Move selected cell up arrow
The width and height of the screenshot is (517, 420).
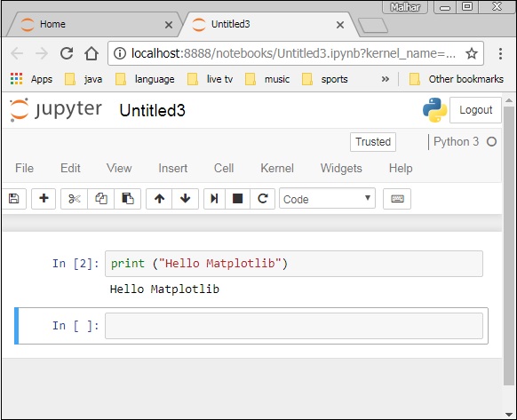(159, 199)
